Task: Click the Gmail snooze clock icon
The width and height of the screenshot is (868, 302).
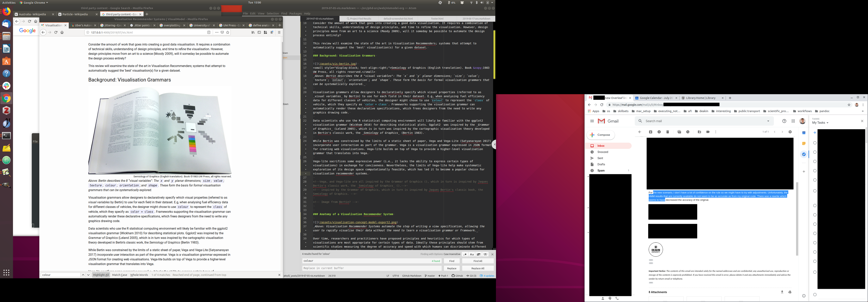Action: pos(688,132)
